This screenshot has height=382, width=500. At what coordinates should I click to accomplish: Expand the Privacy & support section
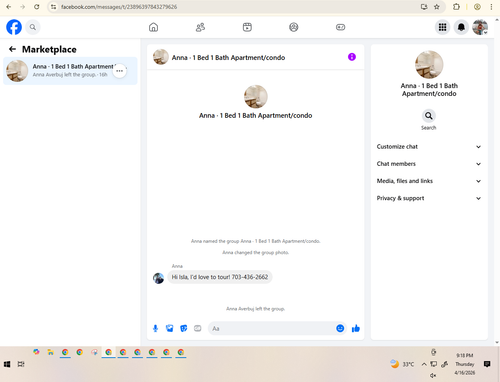(x=429, y=198)
